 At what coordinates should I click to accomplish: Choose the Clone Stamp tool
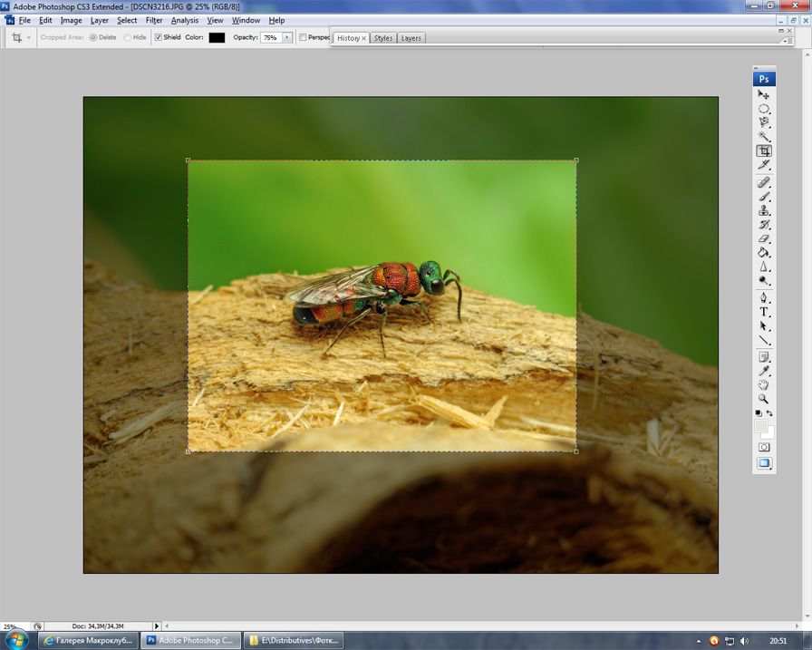tap(764, 210)
